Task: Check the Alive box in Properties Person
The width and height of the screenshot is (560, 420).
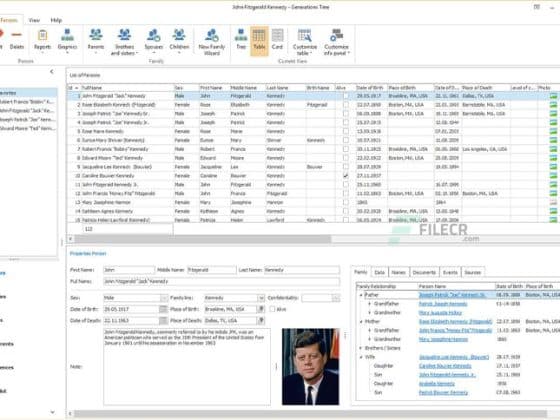Action: pos(272,309)
